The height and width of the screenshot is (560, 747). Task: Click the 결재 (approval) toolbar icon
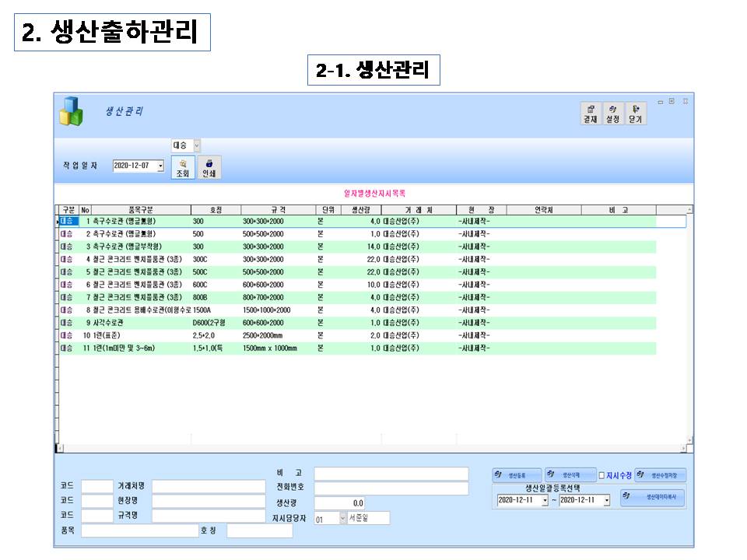591,114
